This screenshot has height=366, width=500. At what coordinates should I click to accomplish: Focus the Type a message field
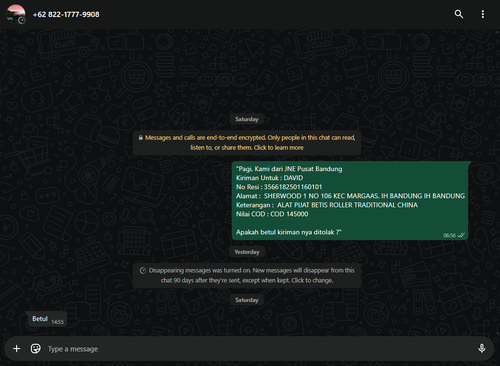(260, 349)
